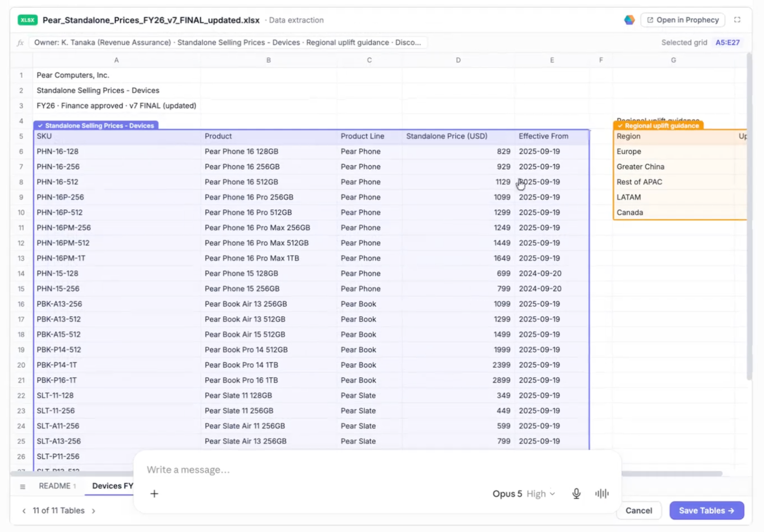Click Save Tables button
764x532 pixels.
707,511
